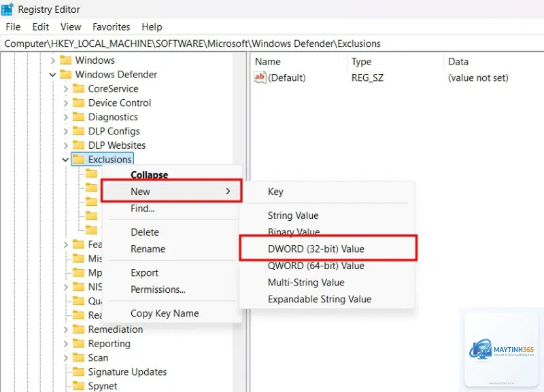
Task: Click the Name column header
Action: (267, 62)
